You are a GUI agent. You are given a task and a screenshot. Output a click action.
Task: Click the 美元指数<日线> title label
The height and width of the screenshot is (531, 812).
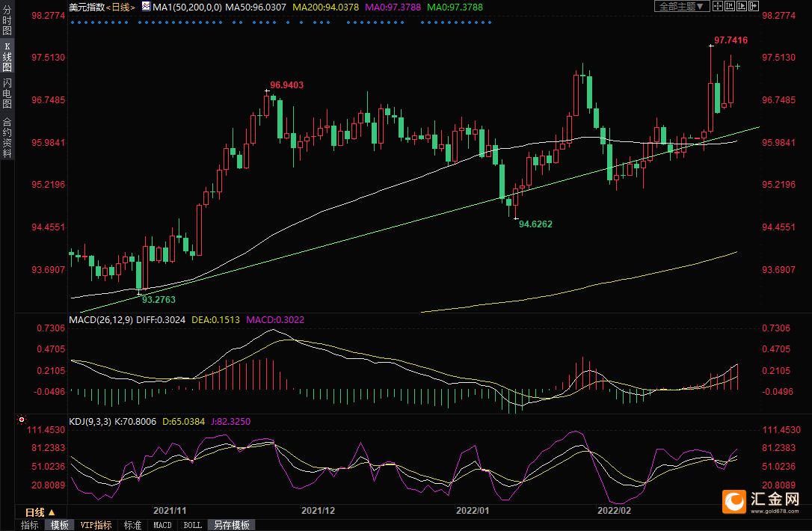102,7
